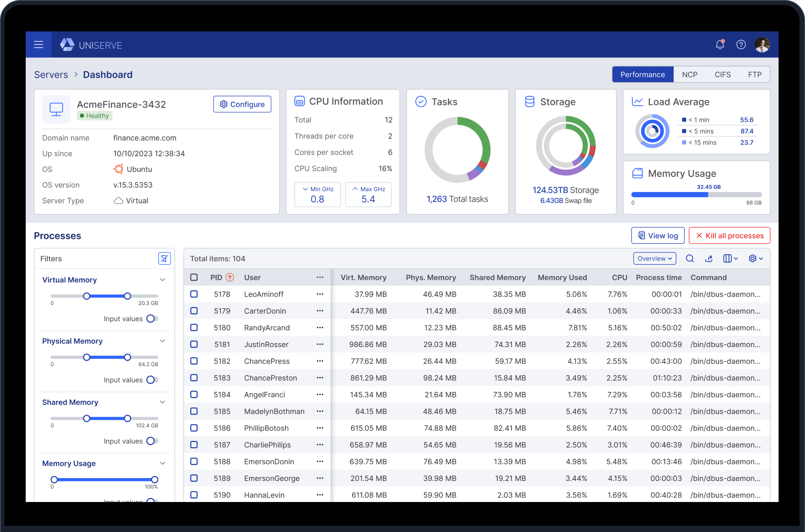This screenshot has width=805, height=532.
Task: Open row options for LeoAminoff
Action: click(320, 294)
